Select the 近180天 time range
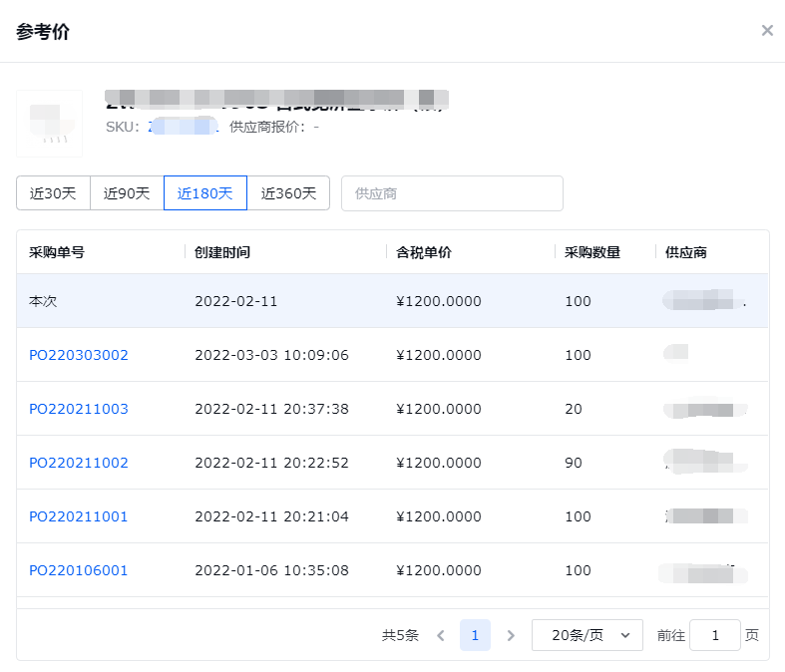 [204, 193]
